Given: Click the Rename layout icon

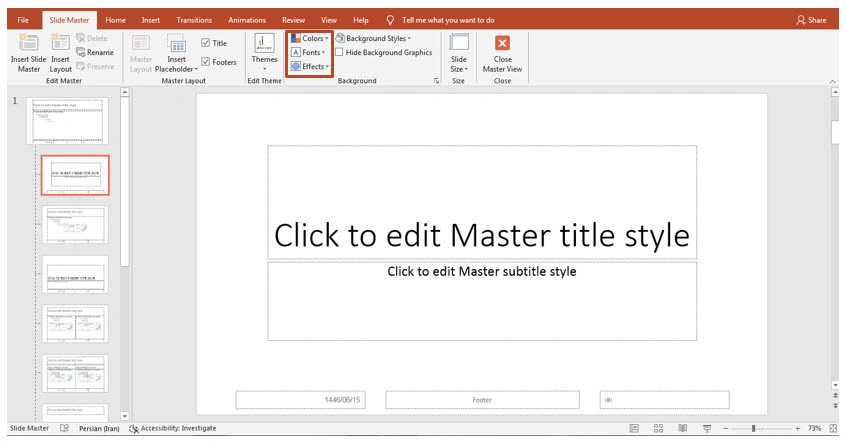Looking at the screenshot, I should click(94, 52).
